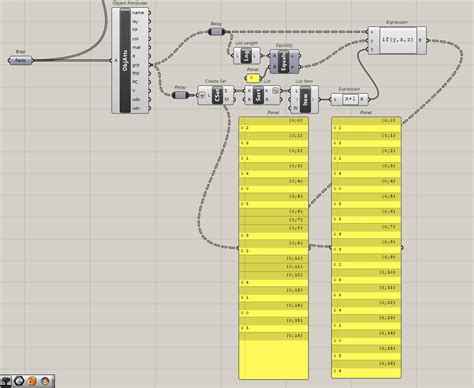The height and width of the screenshot is (388, 474).
Task: Click the lower Relay node before Create Set
Action: (x=180, y=95)
